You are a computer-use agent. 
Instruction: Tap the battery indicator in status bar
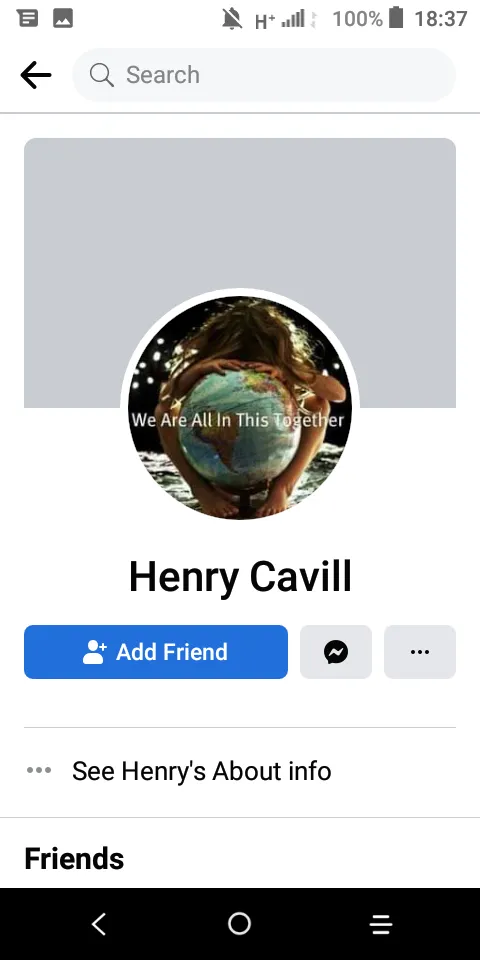point(396,18)
